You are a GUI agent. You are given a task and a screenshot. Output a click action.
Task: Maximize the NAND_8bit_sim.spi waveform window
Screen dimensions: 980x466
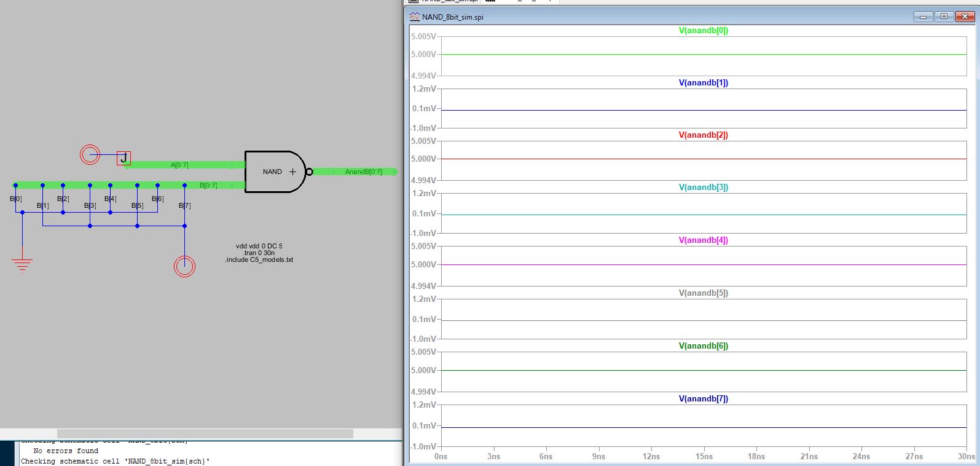[x=944, y=17]
